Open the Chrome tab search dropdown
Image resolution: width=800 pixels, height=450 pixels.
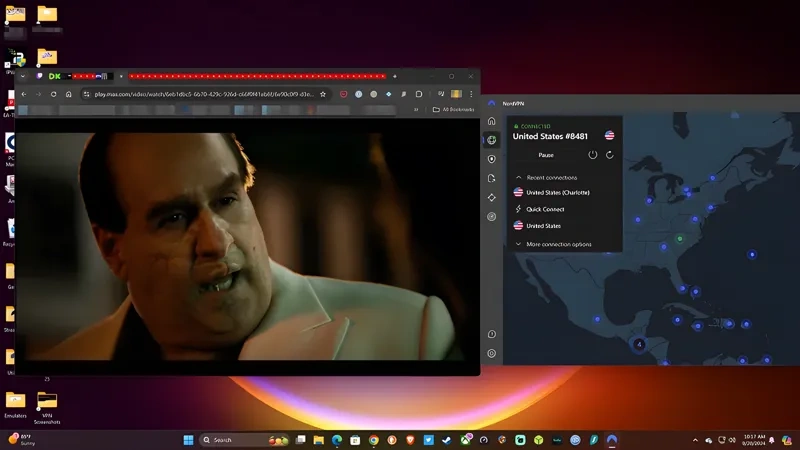point(23,76)
